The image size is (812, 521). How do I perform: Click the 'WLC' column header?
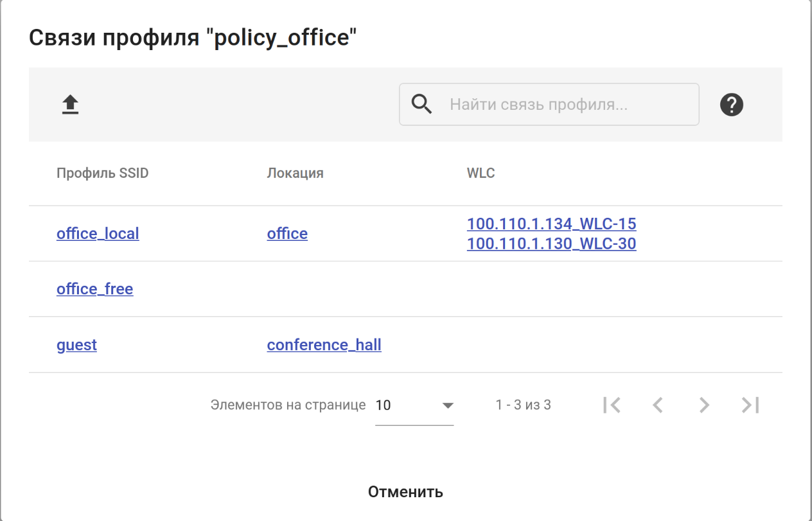point(481,173)
